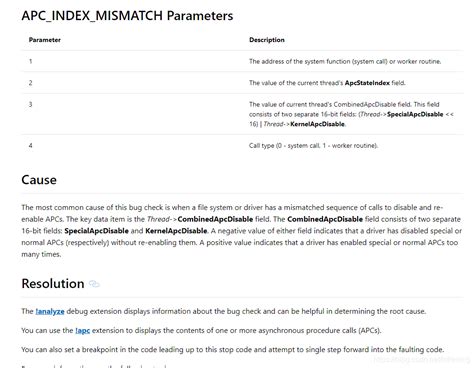Click the breakpoint advice sentence under Resolution

coord(233,350)
